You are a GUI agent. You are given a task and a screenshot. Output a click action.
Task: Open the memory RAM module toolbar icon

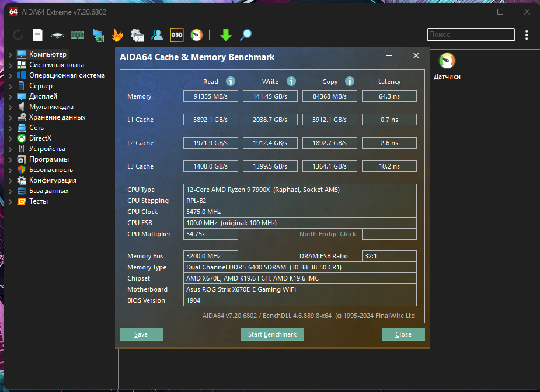pyautogui.click(x=77, y=35)
